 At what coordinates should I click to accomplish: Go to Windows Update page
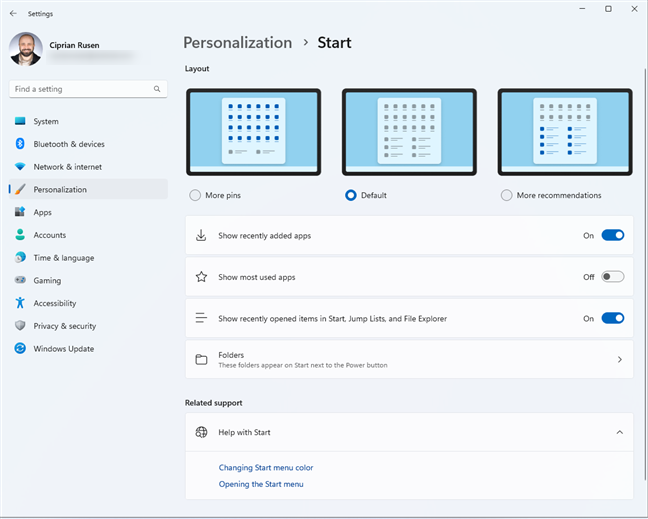[88, 348]
